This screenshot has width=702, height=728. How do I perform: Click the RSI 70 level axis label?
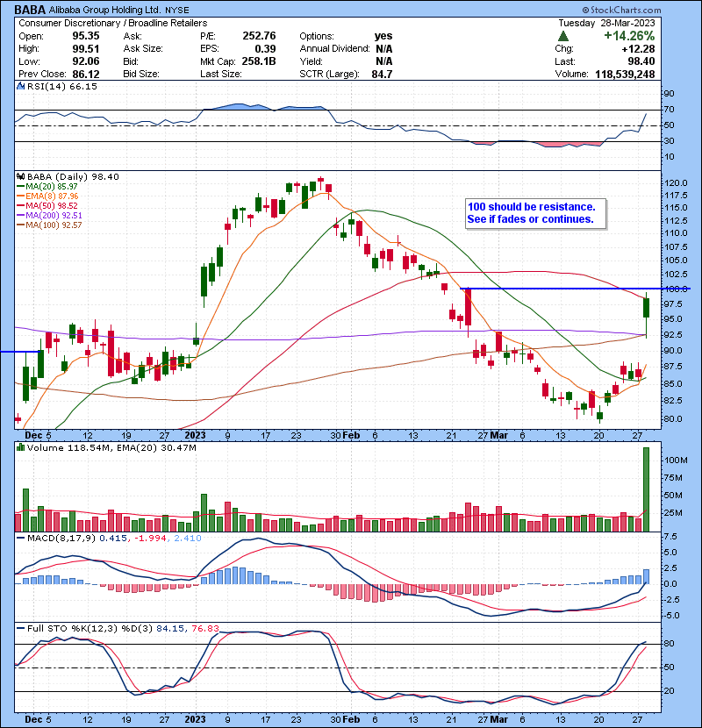(x=669, y=110)
